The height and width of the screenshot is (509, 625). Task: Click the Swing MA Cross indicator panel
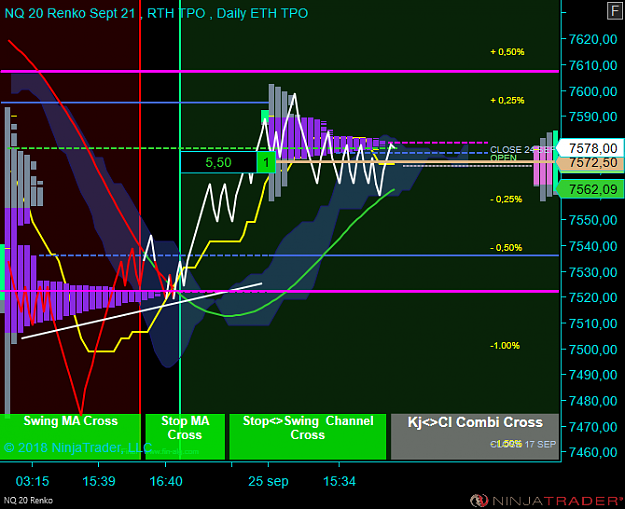71,436
